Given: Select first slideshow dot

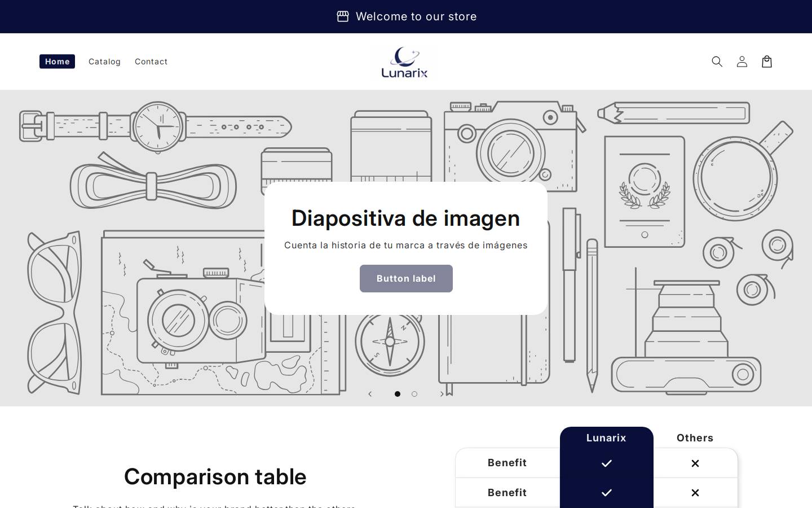Looking at the screenshot, I should (398, 394).
